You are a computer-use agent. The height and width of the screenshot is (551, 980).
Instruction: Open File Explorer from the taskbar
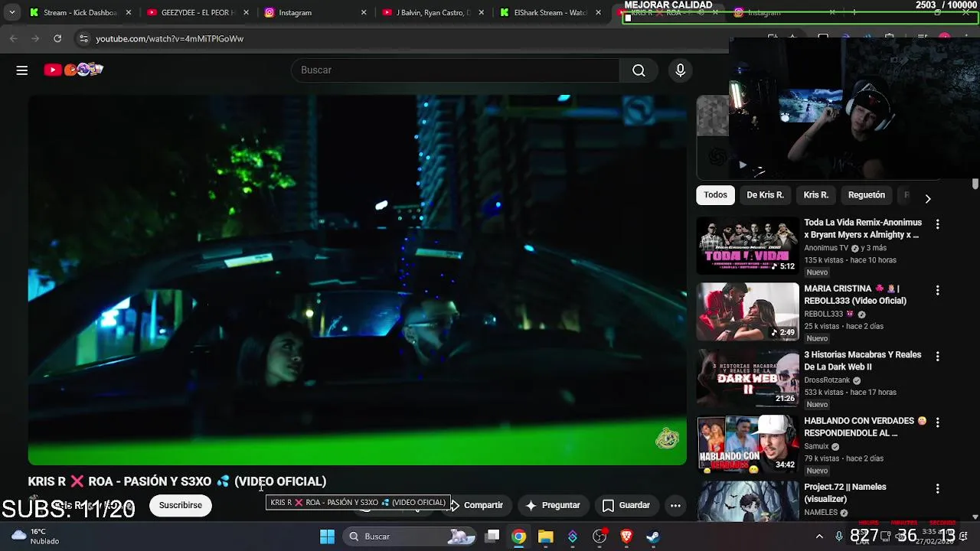pyautogui.click(x=546, y=536)
